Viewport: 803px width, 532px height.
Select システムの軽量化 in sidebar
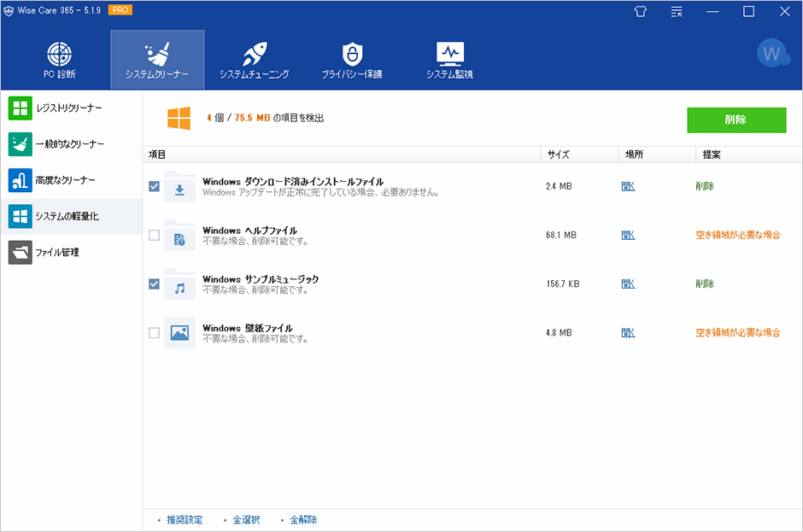(x=71, y=216)
